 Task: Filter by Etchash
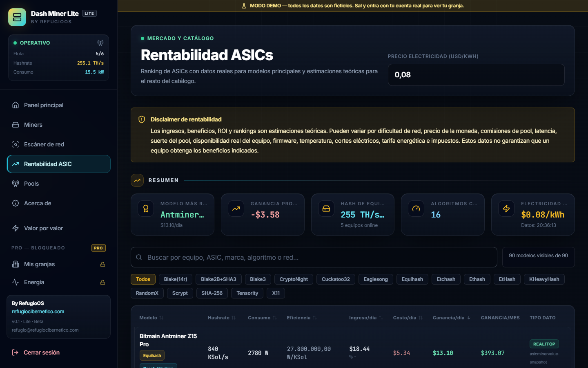click(x=446, y=279)
